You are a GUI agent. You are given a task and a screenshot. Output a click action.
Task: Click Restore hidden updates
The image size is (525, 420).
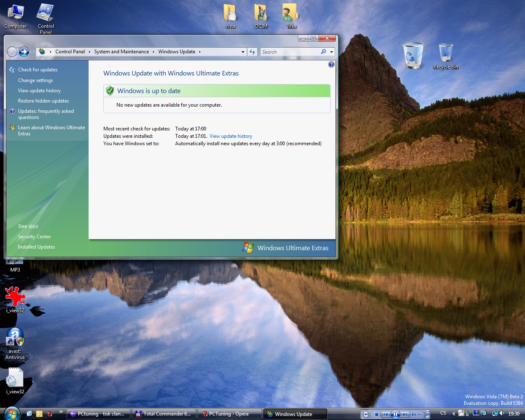43,101
